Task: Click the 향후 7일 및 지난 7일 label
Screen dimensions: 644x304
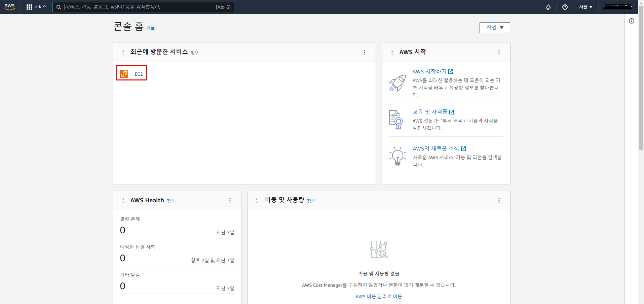Action: (213, 261)
